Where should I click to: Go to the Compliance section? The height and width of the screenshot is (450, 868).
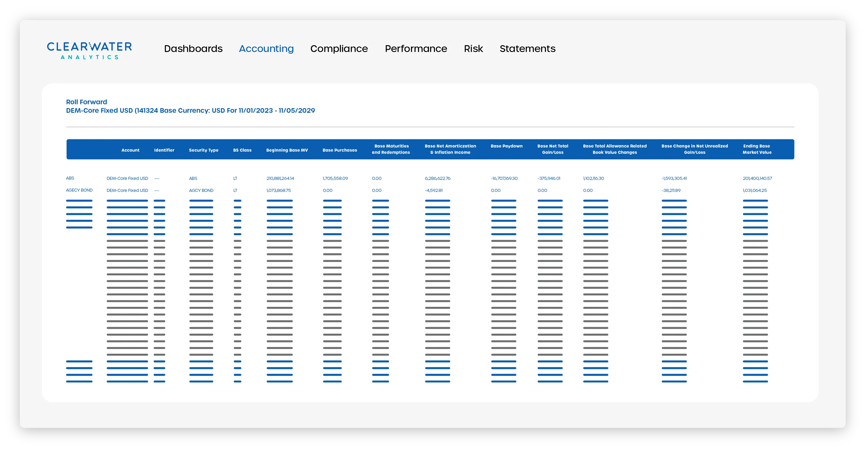339,48
